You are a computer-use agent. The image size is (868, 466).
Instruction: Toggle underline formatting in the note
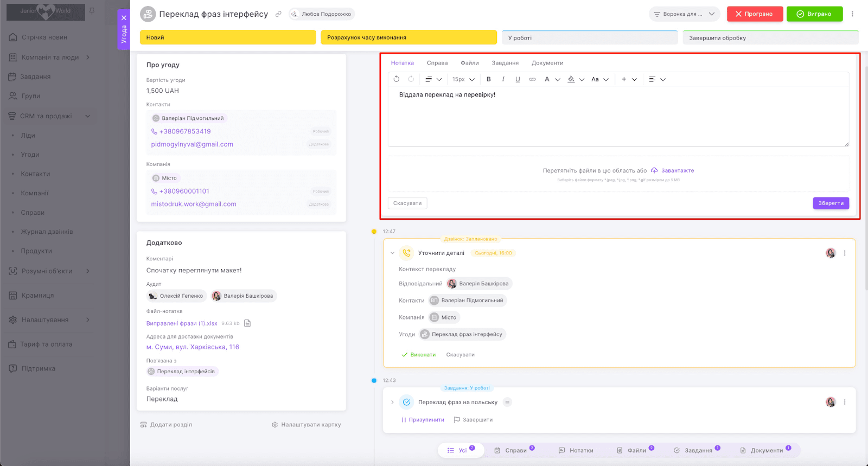coord(518,79)
